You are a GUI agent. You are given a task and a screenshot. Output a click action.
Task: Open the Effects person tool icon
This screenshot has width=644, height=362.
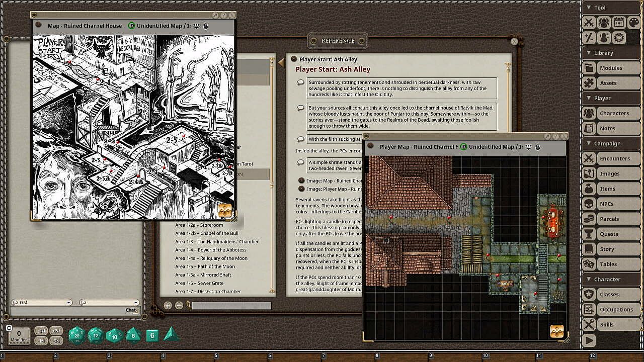click(x=604, y=38)
